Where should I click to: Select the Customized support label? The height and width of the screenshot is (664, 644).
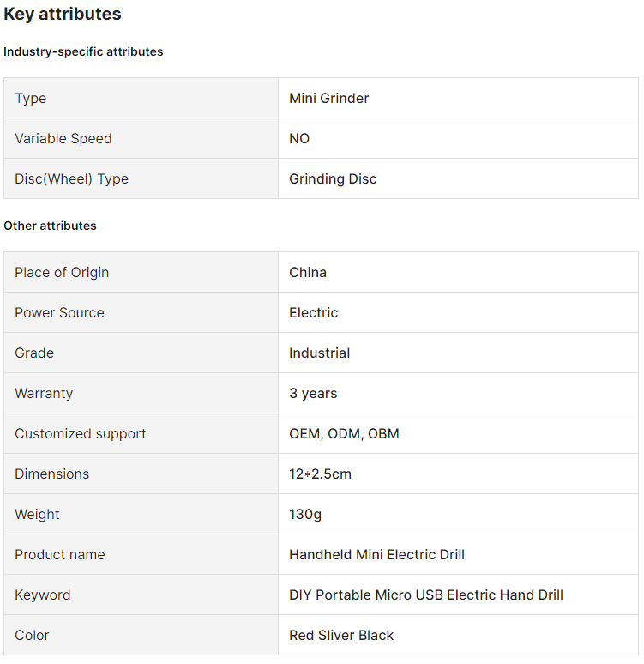pyautogui.click(x=81, y=434)
